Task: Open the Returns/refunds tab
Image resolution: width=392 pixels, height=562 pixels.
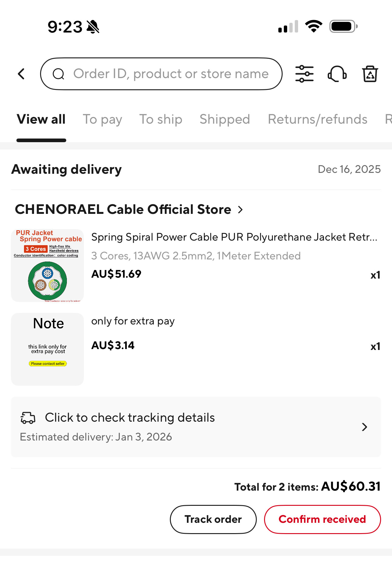Action: pyautogui.click(x=318, y=119)
